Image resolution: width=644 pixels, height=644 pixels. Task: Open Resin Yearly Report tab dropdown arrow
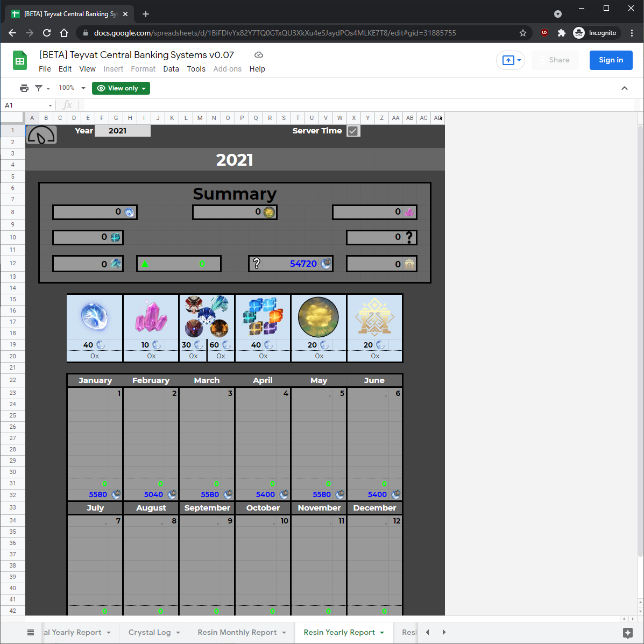click(382, 633)
